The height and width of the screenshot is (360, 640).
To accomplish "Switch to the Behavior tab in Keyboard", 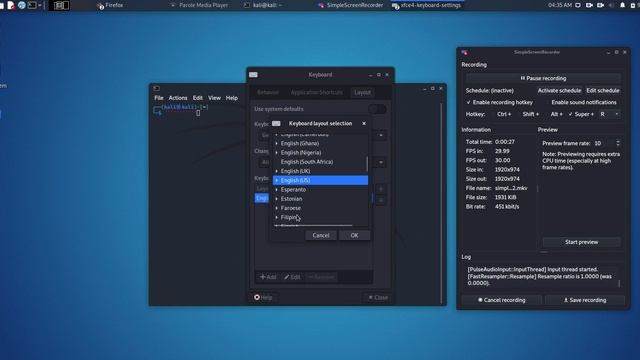I will pos(268,93).
